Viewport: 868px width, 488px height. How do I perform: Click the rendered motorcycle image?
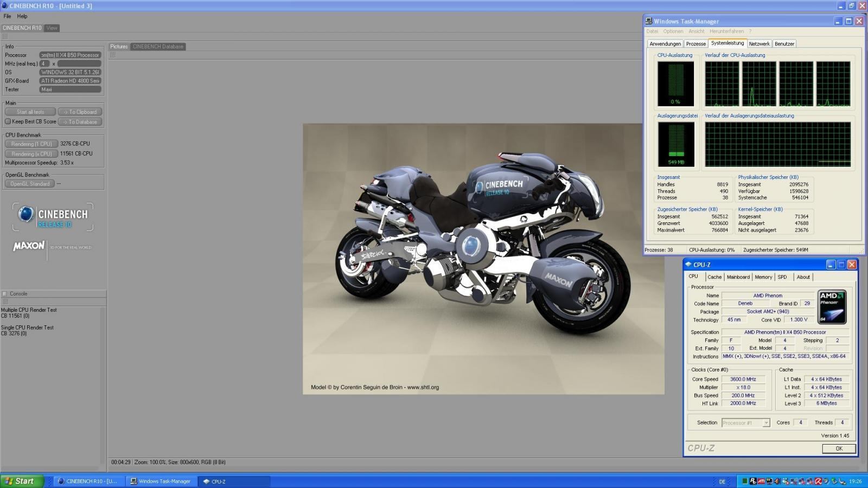coord(483,259)
